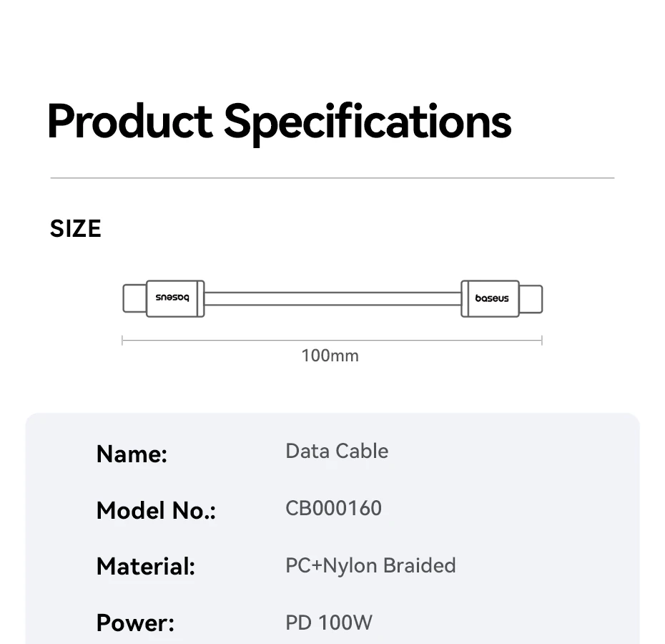Select the Power: label
665x644 pixels.
[x=135, y=623]
